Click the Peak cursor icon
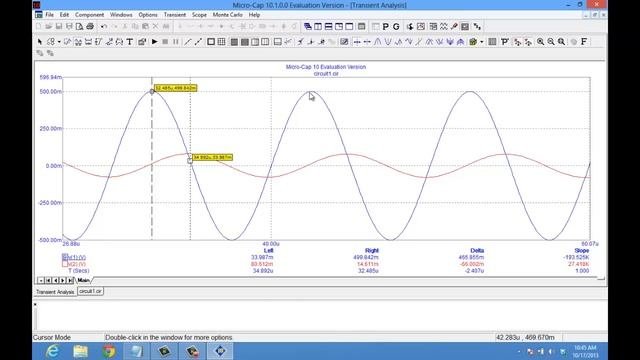640x360 pixels. click(378, 42)
